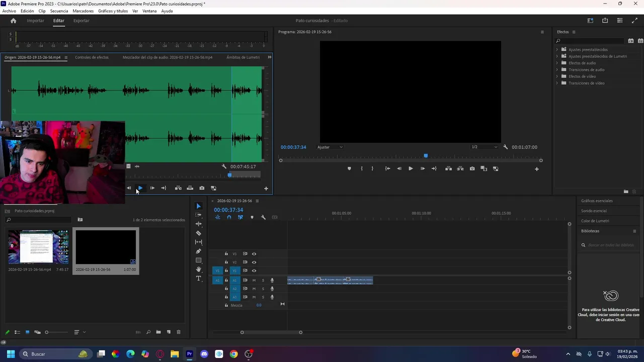Expand Transiciones de vídeo folder
The width and height of the screenshot is (644, 362).
coord(557,83)
